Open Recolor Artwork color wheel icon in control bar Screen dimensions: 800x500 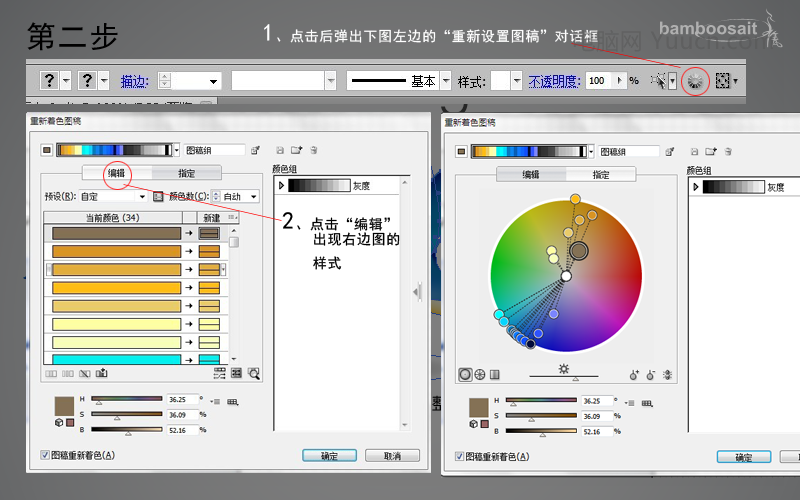(695, 81)
